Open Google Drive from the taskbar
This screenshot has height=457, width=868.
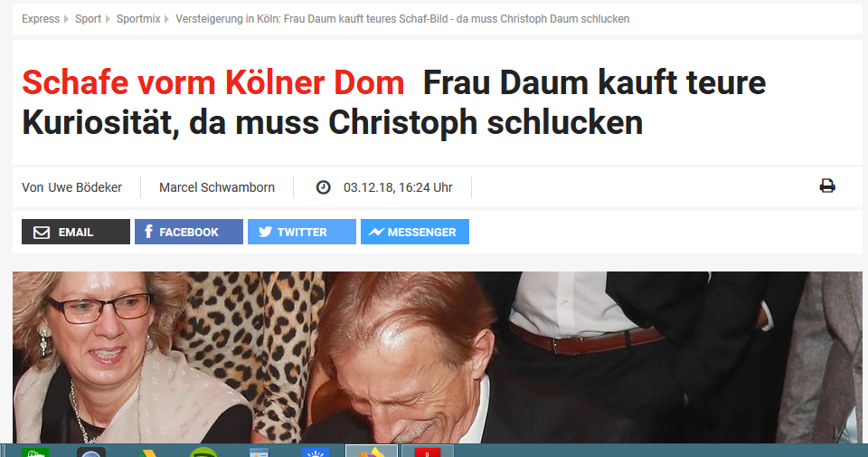pyautogui.click(x=147, y=452)
